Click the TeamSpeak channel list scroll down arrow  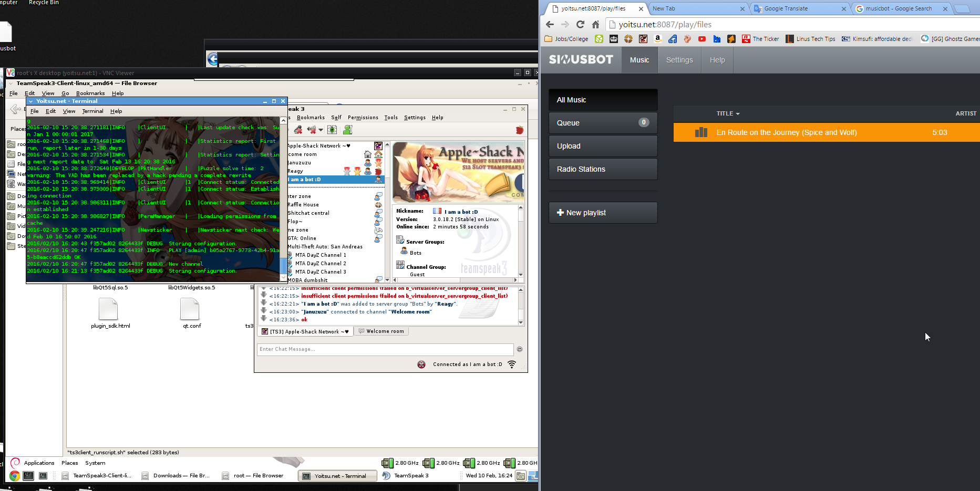387,280
